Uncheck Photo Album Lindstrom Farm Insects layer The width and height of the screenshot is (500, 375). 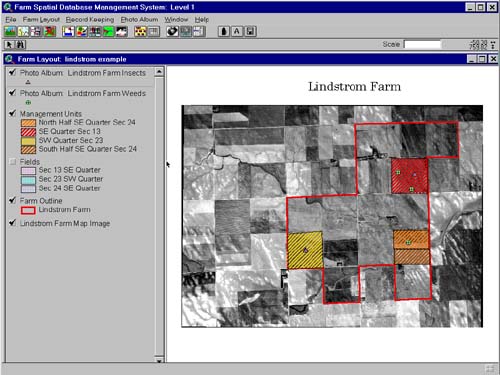[12, 72]
